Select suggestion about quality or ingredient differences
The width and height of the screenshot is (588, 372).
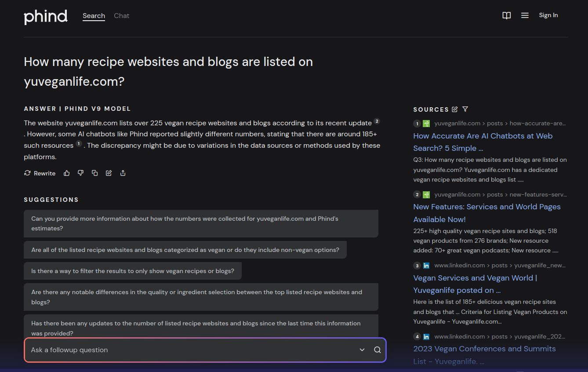201,297
